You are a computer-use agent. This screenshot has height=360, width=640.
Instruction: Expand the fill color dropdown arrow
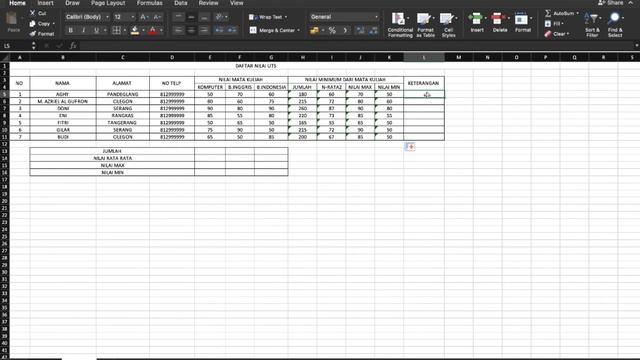tap(143, 31)
